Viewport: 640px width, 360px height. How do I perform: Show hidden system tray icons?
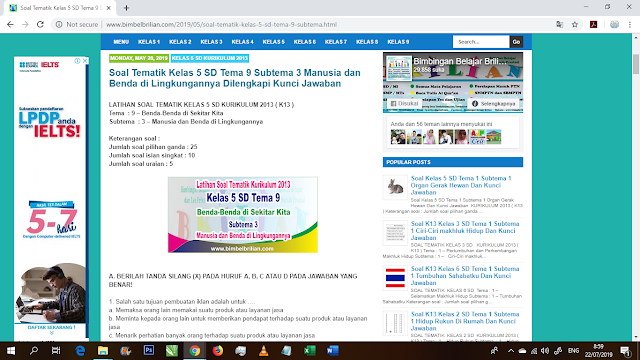pos(511,351)
